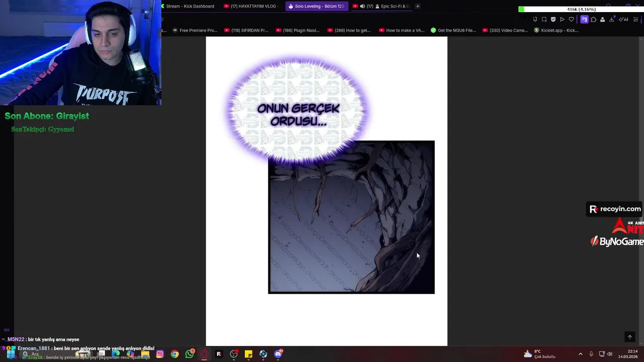Open WhatsApp from the taskbar

coord(190,354)
